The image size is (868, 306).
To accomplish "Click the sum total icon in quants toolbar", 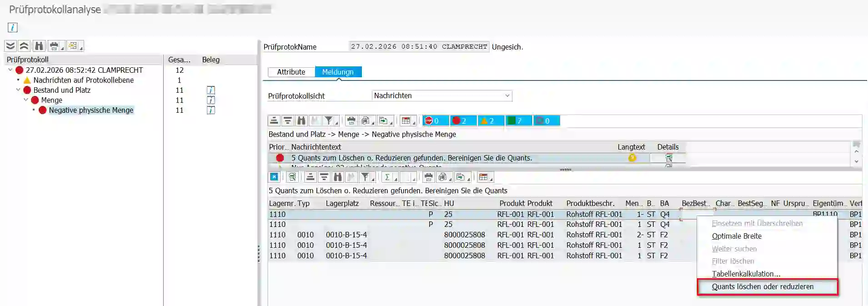I will tap(387, 177).
